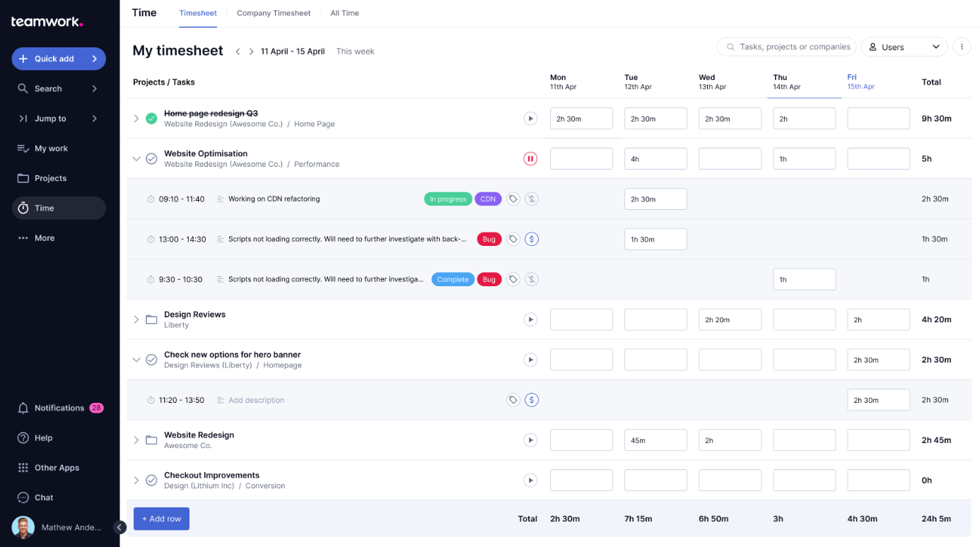
Task: Click the Add row button
Action: pyautogui.click(x=161, y=519)
